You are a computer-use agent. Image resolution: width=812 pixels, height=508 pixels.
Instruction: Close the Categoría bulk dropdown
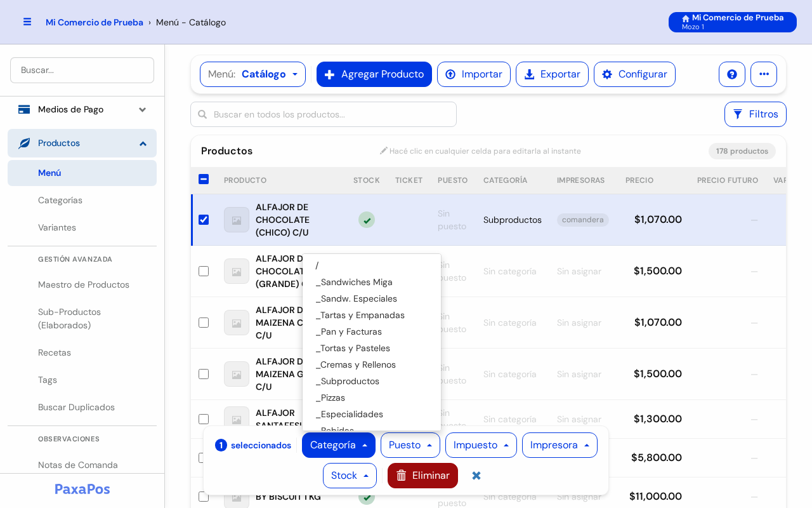(339, 445)
